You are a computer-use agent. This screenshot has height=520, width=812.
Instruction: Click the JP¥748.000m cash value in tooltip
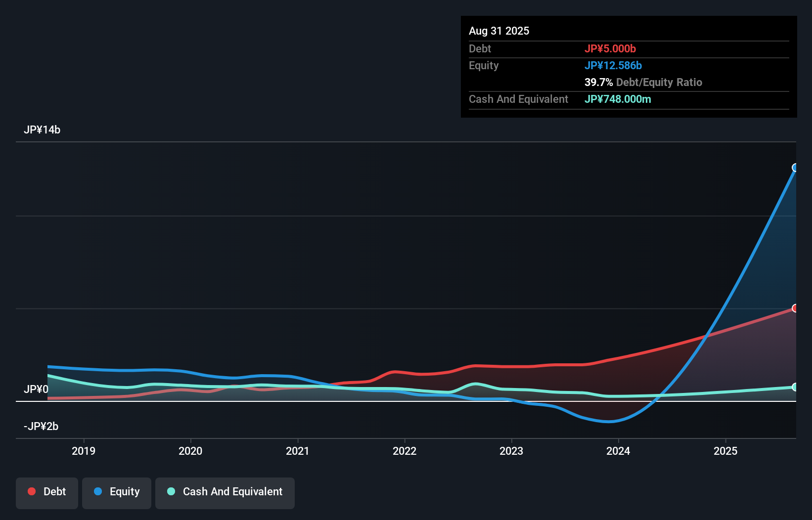[x=618, y=99]
